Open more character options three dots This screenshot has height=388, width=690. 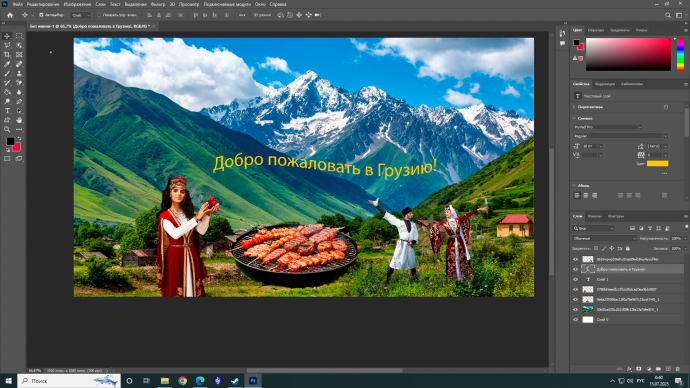(x=664, y=174)
